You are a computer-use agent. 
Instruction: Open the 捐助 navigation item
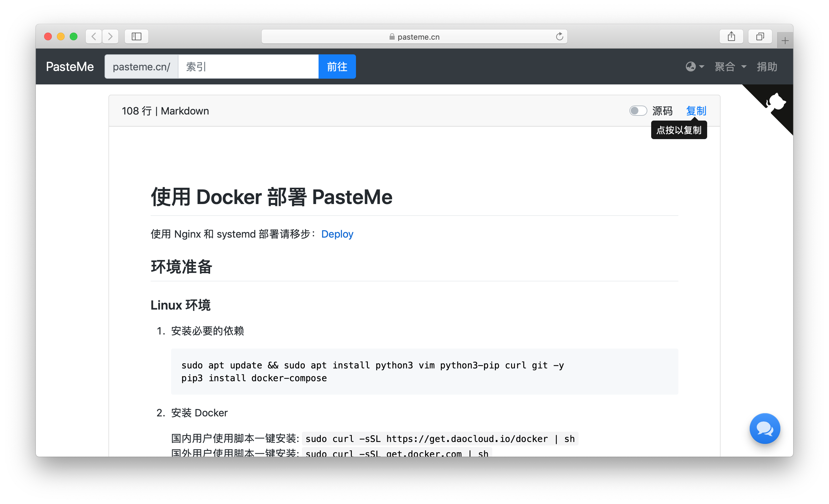click(767, 67)
